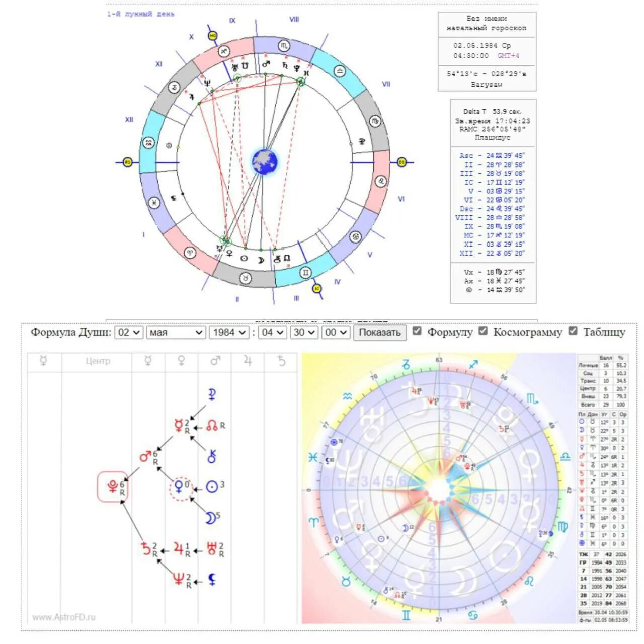The width and height of the screenshot is (644, 644).
Task: Click blue Proserpina symbol atop formula diagram
Action: click(212, 394)
